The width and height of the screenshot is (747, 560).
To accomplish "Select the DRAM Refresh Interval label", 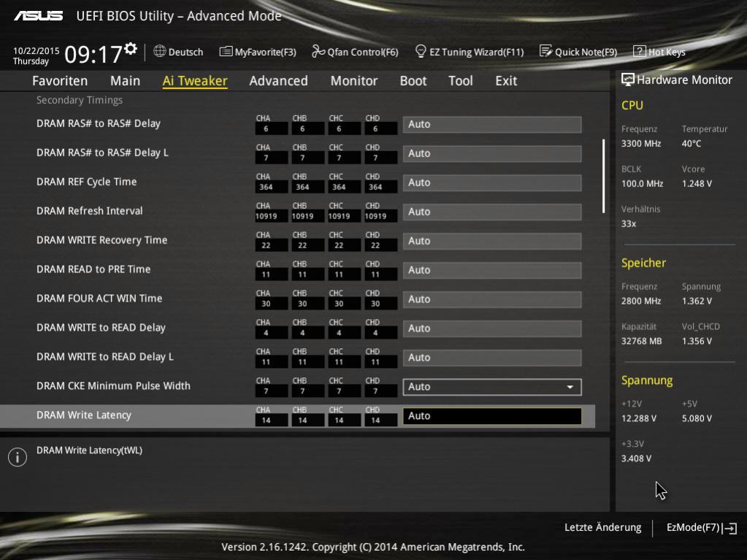I will (90, 211).
